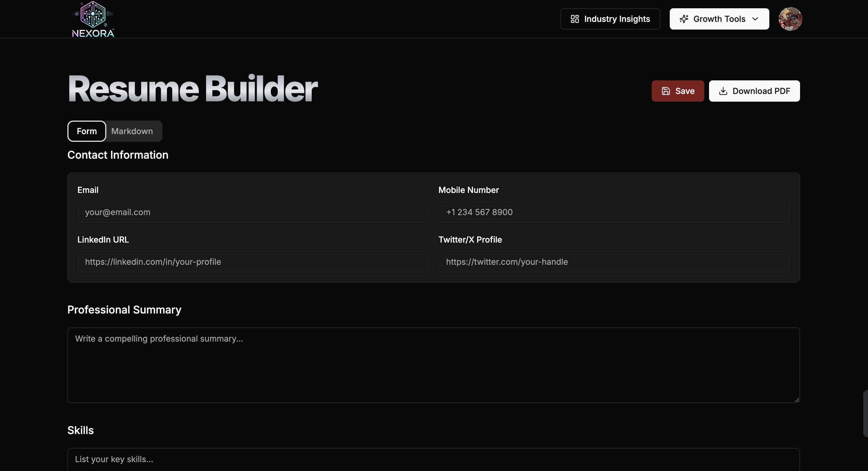868x471 pixels.
Task: Switch to the Markdown tab
Action: (x=132, y=131)
